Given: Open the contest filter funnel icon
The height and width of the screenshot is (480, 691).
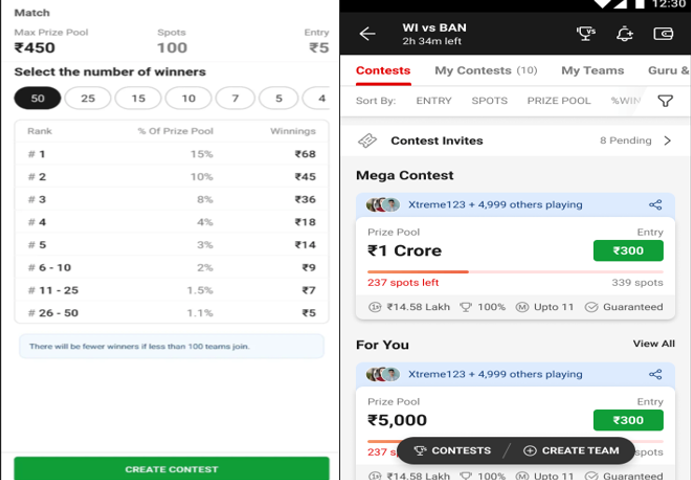Looking at the screenshot, I should [665, 101].
